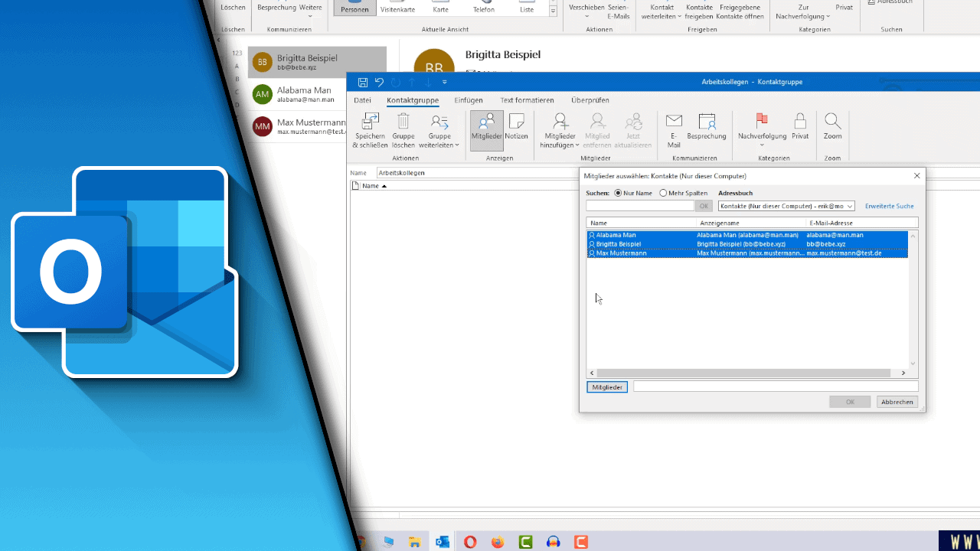Switch to the Kontaktgruppe tab
This screenshot has width=980, height=551.
point(413,100)
